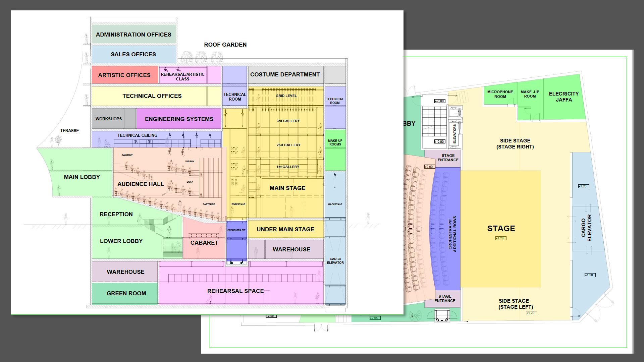Click the VIP BOX label

pyautogui.click(x=190, y=161)
